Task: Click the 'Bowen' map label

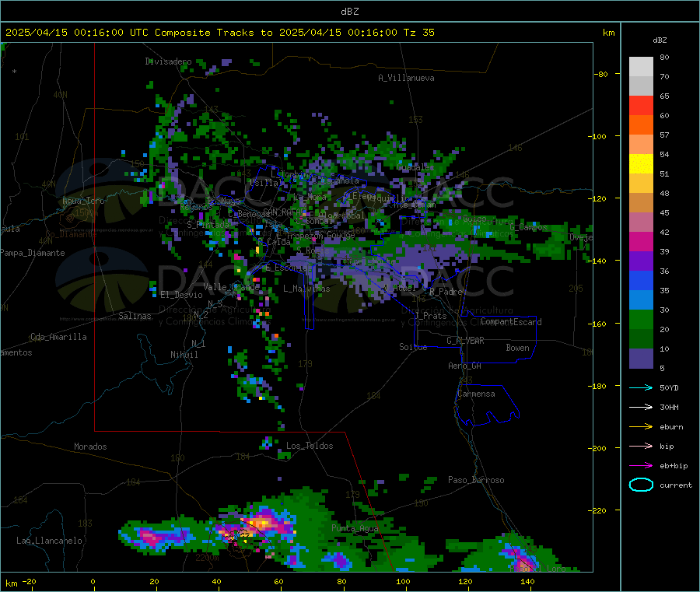Action: [x=517, y=348]
